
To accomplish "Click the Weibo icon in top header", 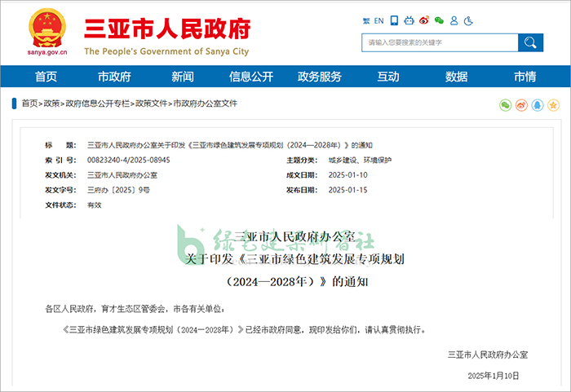I will tap(423, 20).
